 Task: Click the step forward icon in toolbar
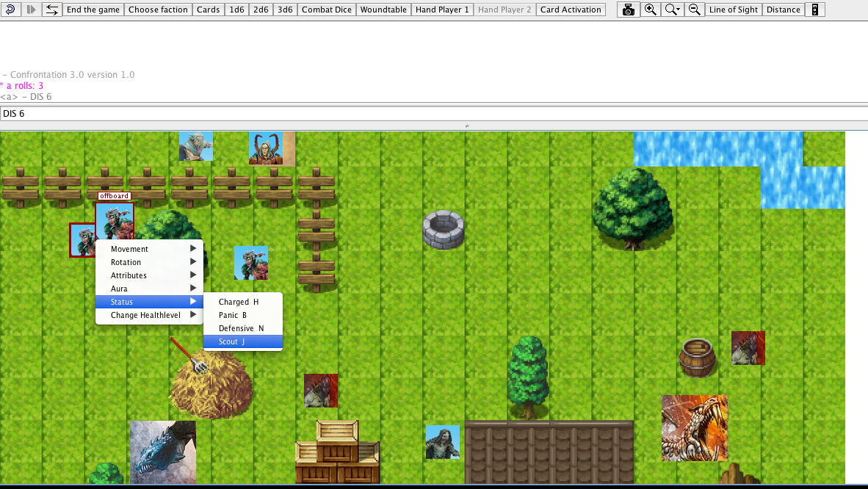(32, 10)
